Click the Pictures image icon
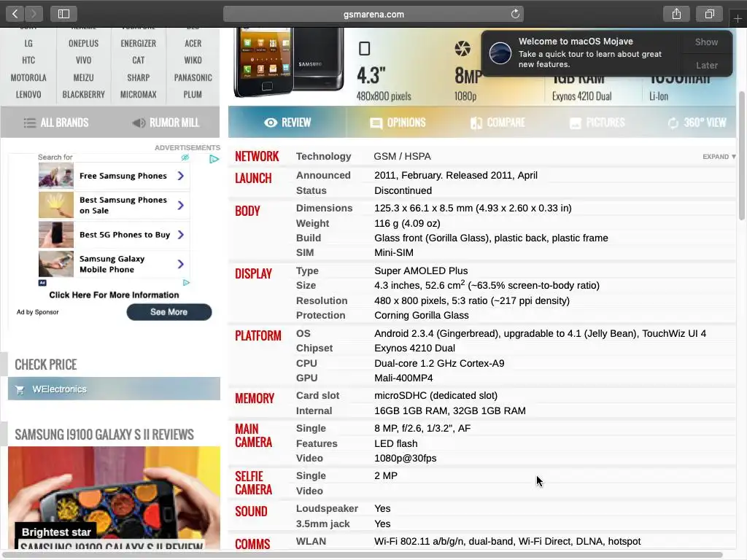This screenshot has width=747, height=560. pyautogui.click(x=576, y=123)
